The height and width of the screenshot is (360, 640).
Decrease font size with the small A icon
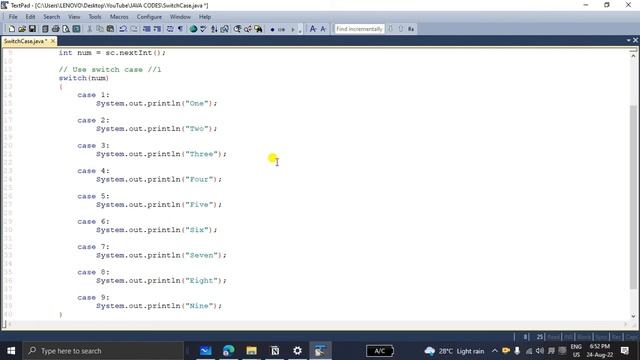click(x=323, y=29)
